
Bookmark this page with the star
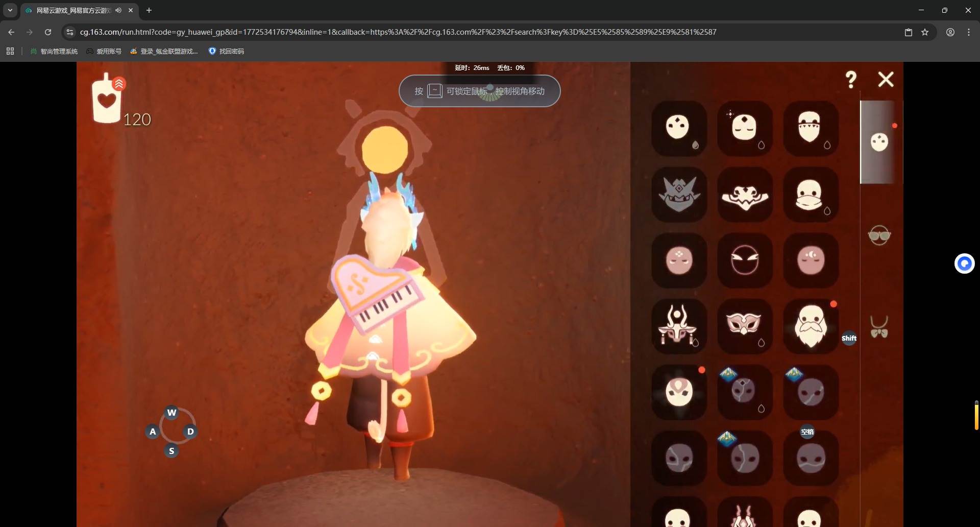[x=925, y=32]
